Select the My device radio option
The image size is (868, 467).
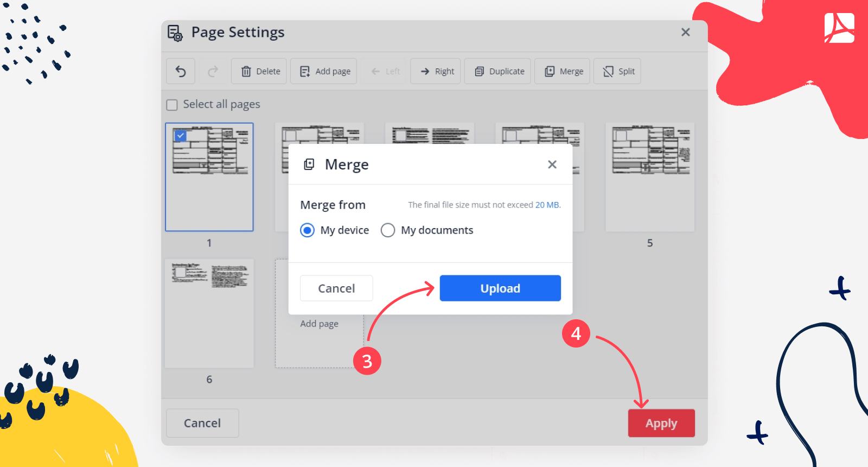pos(307,230)
